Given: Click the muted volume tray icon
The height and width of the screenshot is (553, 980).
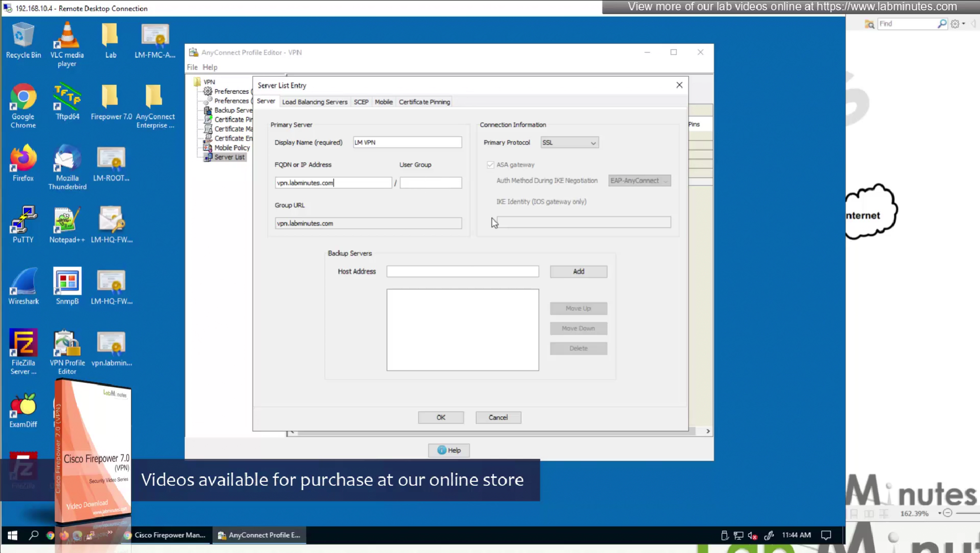Looking at the screenshot, I should 752,535.
